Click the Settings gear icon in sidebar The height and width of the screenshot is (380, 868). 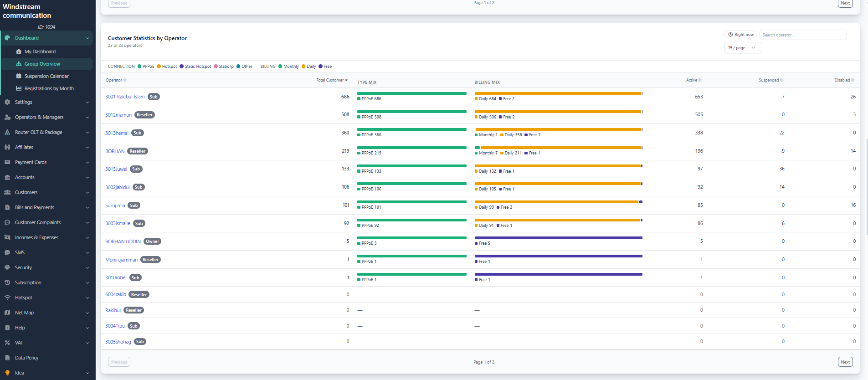pos(7,102)
